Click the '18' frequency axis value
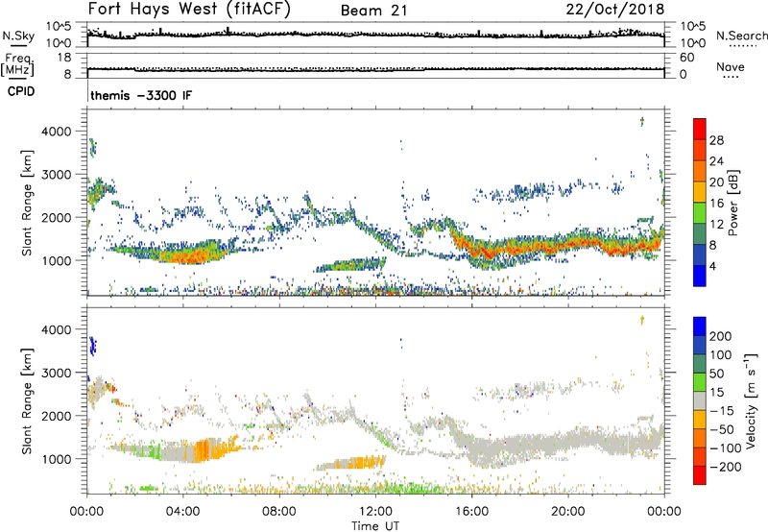Image resolution: width=768 pixels, height=532 pixels. click(64, 58)
